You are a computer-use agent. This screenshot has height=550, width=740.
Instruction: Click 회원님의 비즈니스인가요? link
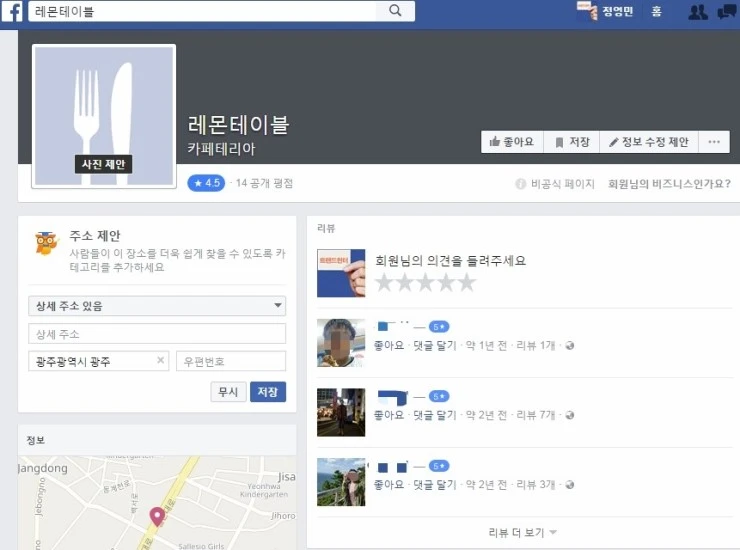[669, 184]
